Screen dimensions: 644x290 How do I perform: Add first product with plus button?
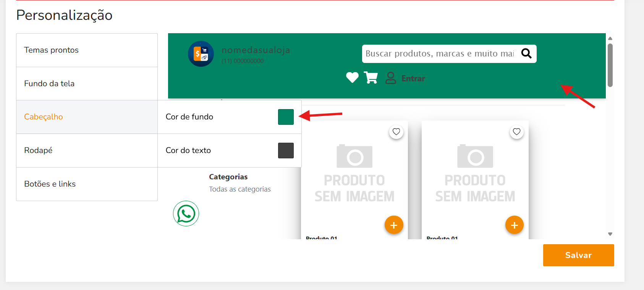tap(394, 225)
